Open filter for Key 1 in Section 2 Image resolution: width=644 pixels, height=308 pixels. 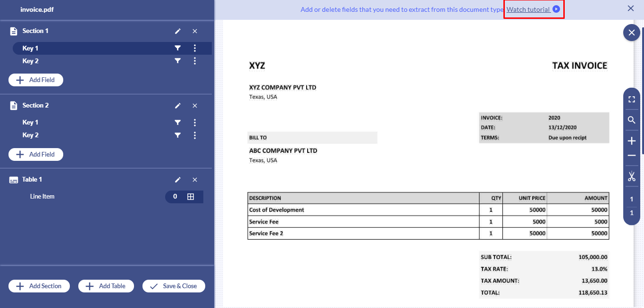coord(177,123)
